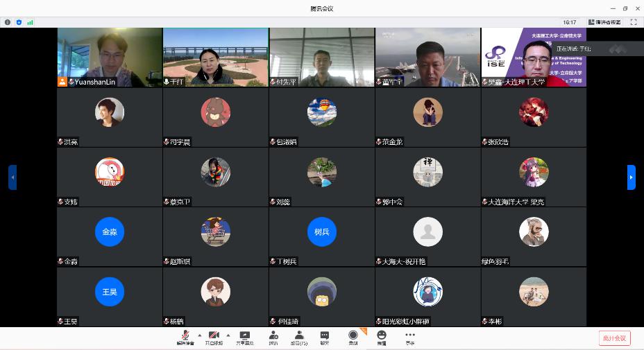Unmute microphone in the bottom toolbar

[x=185, y=336]
